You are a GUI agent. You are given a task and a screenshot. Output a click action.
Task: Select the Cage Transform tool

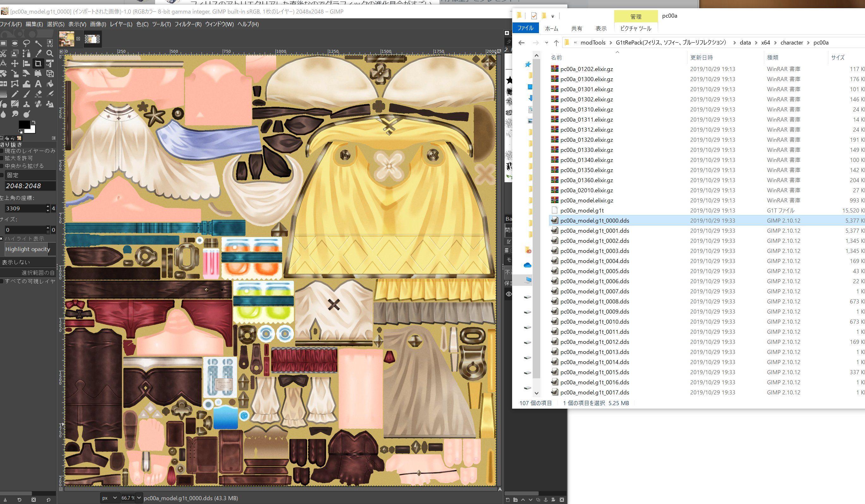(15, 84)
